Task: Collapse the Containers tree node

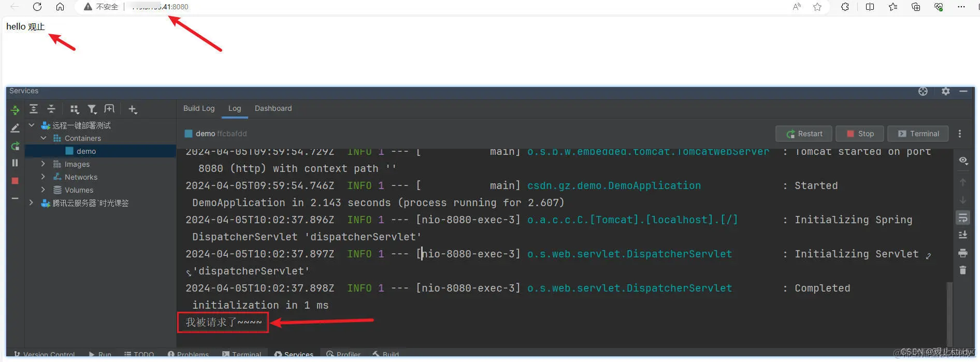Action: [44, 138]
